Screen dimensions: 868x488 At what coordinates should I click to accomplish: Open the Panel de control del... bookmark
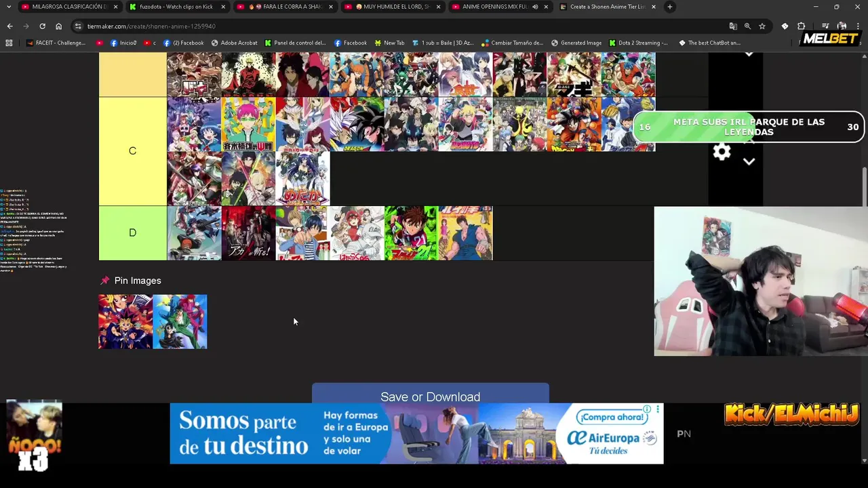click(x=295, y=43)
